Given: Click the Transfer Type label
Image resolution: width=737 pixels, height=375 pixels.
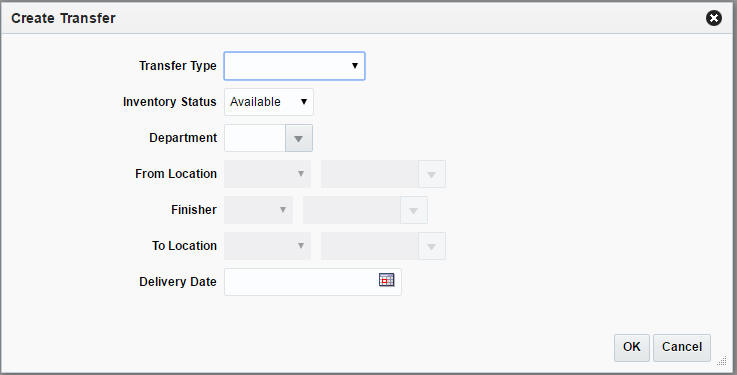Looking at the screenshot, I should (x=178, y=66).
